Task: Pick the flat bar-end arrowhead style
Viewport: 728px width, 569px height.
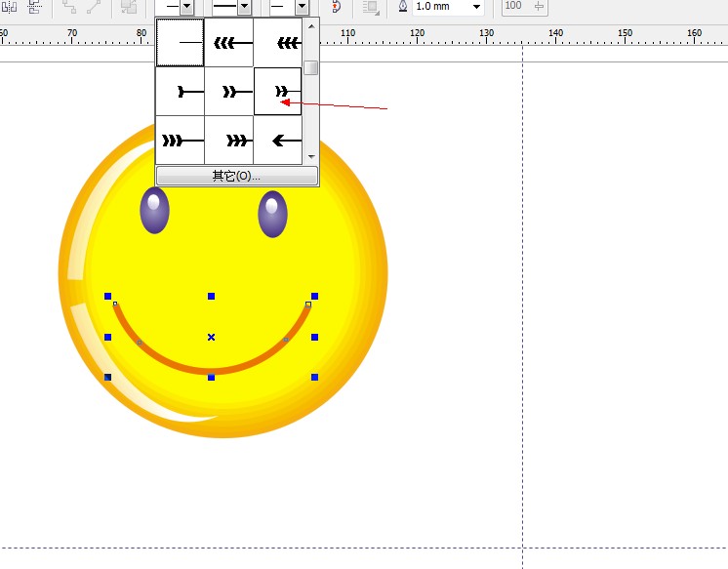Action: click(x=180, y=92)
